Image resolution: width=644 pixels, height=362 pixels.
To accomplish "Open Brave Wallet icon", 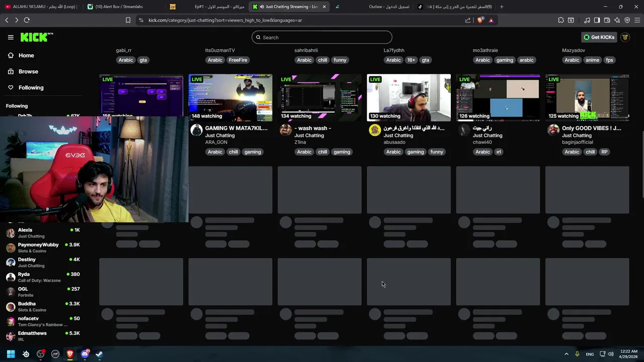I will 607,20.
